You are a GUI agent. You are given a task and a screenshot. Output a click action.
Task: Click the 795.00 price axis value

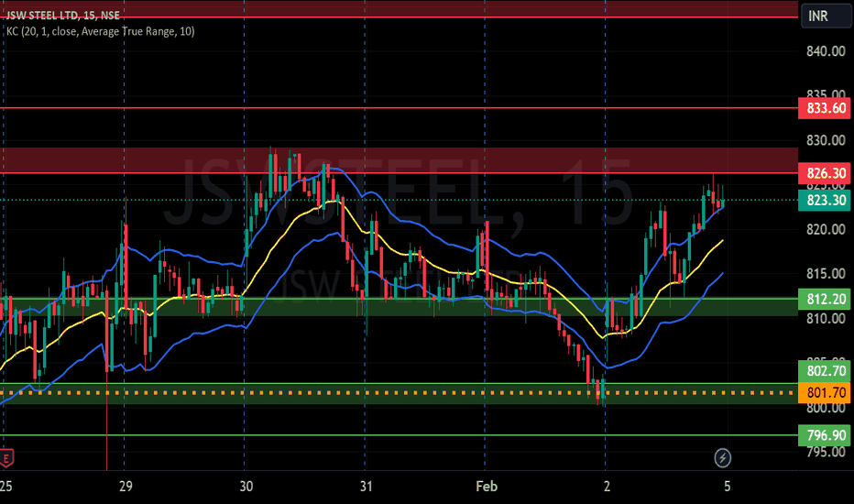tap(826, 452)
